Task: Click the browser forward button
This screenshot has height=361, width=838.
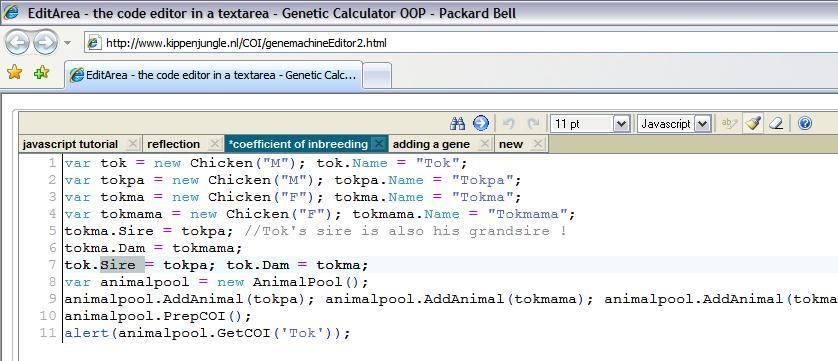Action: [x=45, y=43]
